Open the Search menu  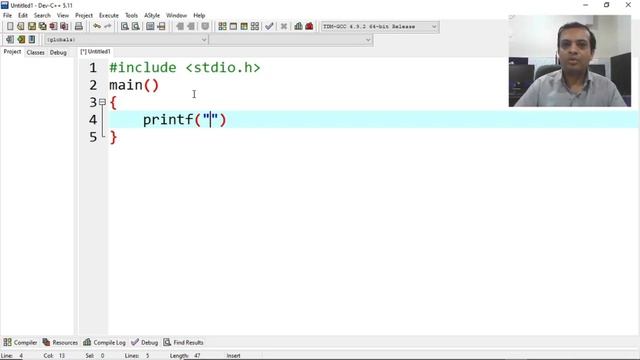pos(42,16)
